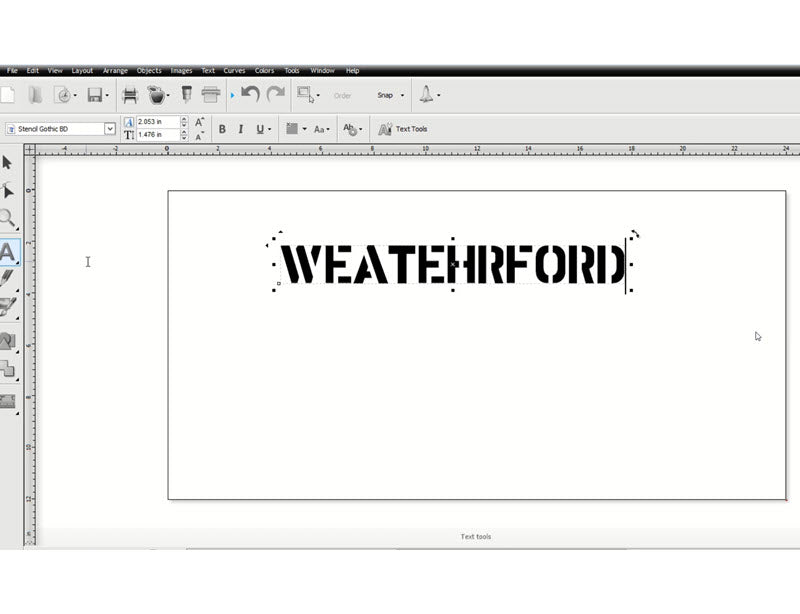
Task: Open the Aa text case dropdown
Action: pyautogui.click(x=322, y=130)
